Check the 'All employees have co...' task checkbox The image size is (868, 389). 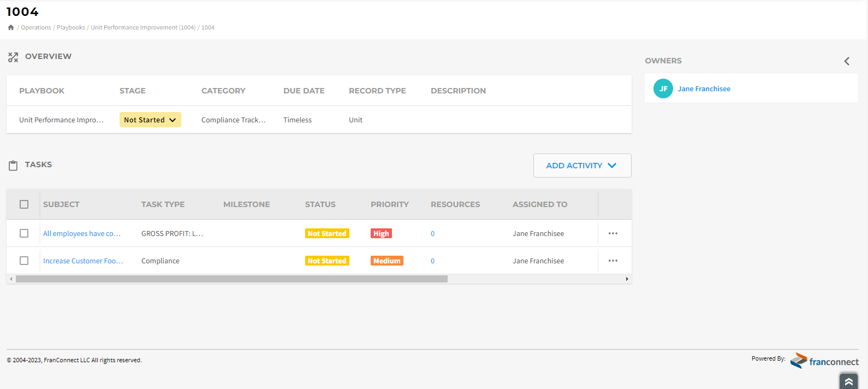click(24, 233)
